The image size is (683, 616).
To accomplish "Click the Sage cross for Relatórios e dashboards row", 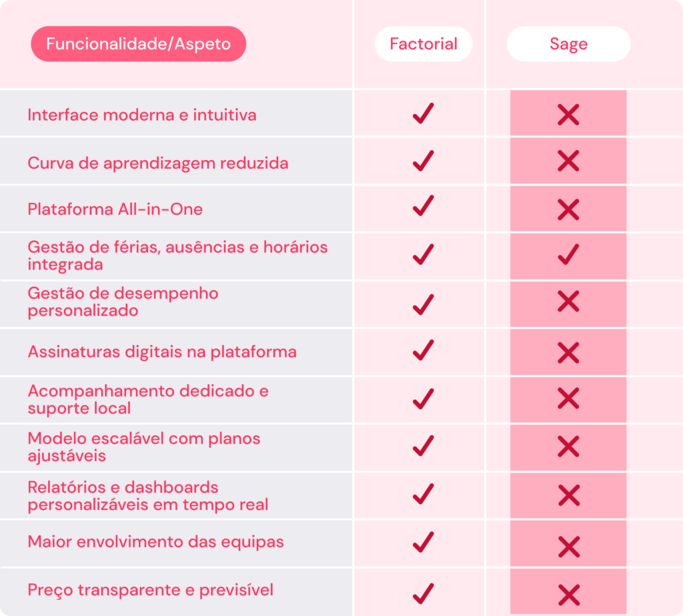I will coord(568,495).
